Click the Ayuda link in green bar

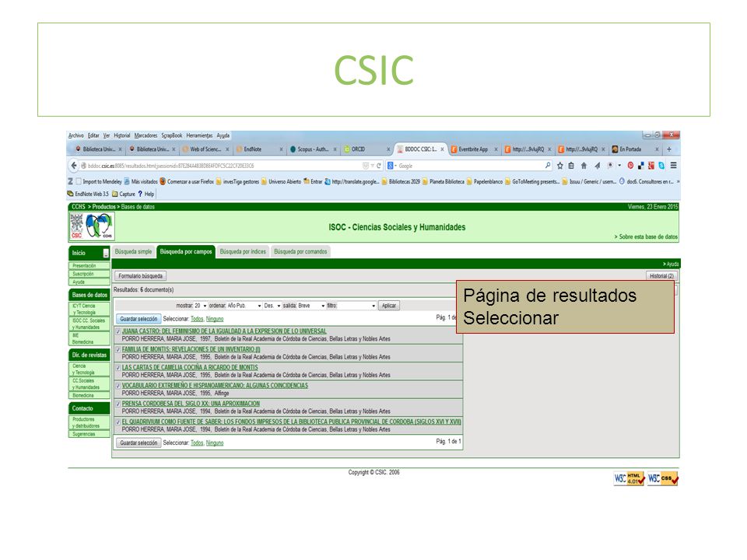[x=671, y=264]
